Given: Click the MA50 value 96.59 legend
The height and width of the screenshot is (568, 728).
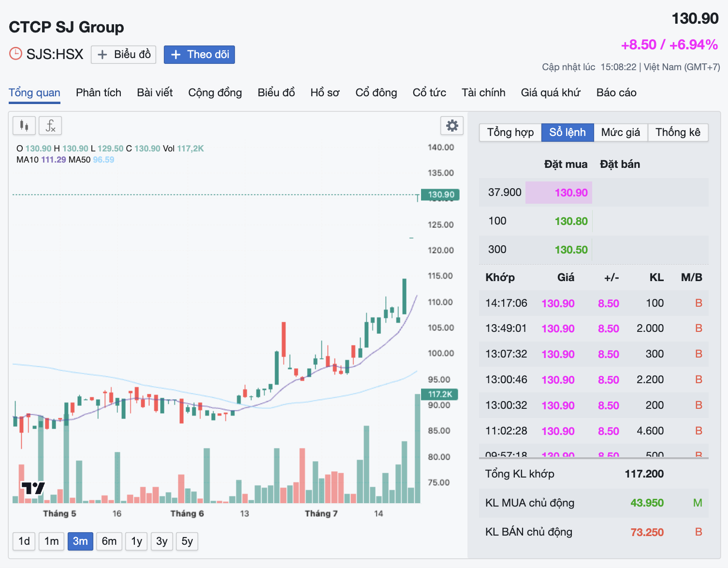Looking at the screenshot, I should click(103, 160).
